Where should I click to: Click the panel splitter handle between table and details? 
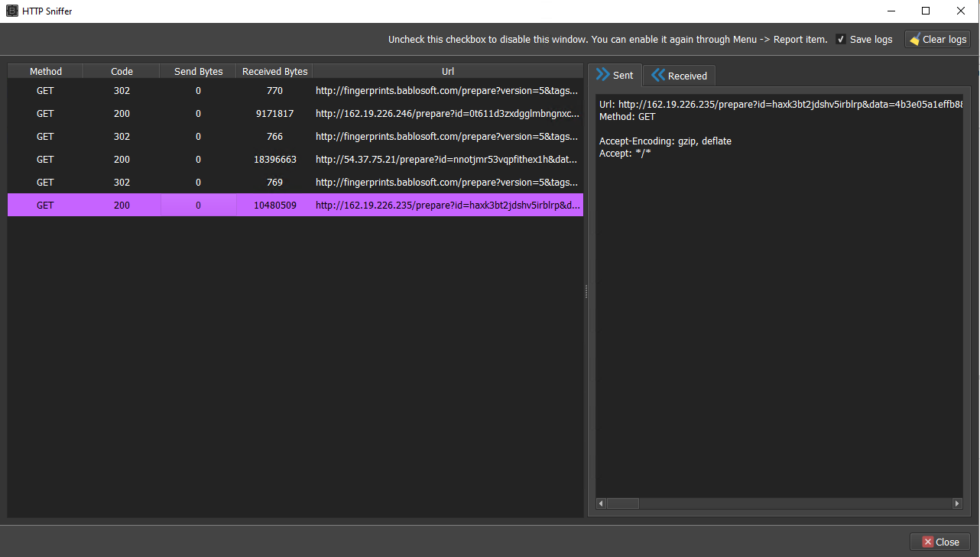point(586,292)
